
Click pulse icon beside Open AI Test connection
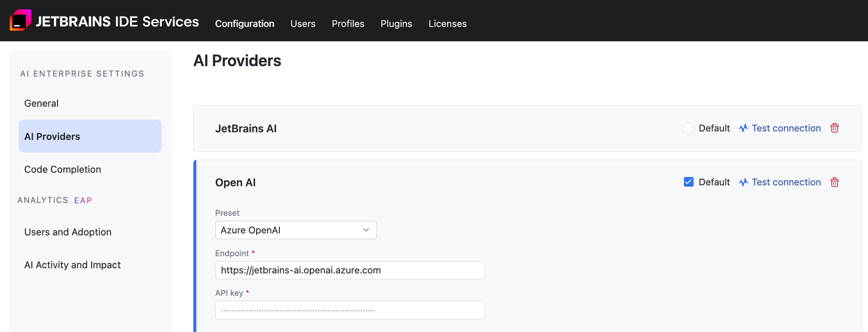(743, 182)
